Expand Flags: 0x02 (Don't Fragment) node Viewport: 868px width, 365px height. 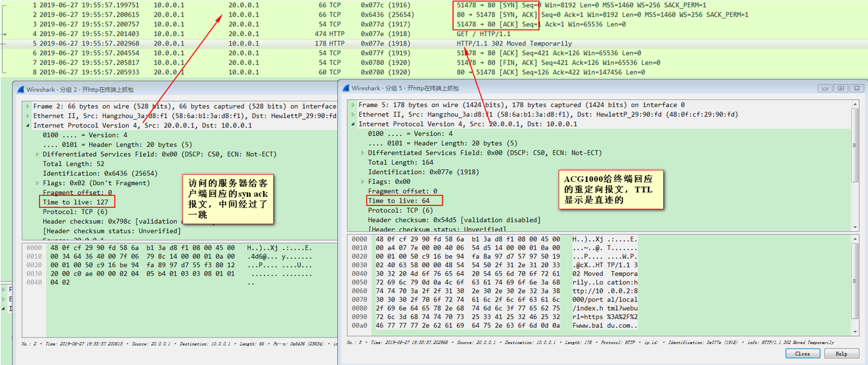(x=37, y=183)
